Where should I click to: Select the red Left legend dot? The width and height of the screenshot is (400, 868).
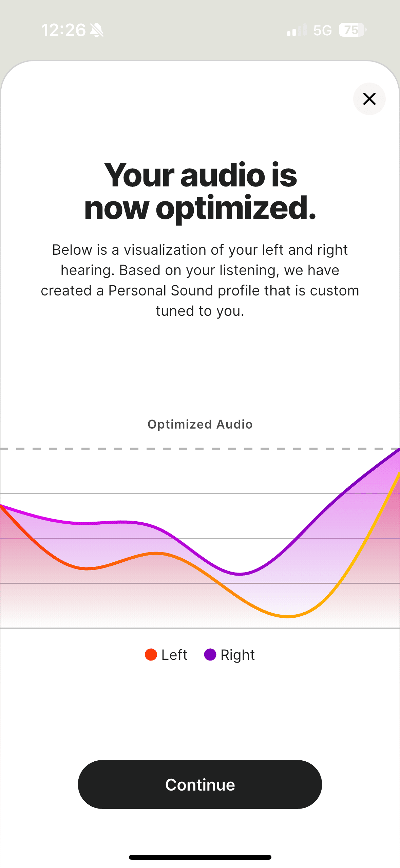click(x=151, y=654)
